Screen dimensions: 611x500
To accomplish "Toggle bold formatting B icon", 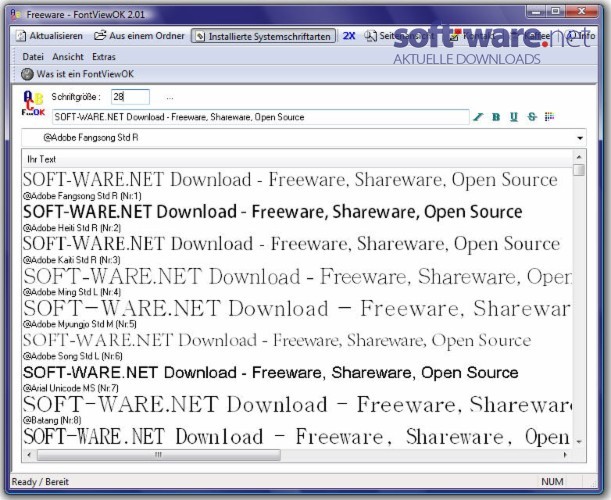I will tap(496, 117).
